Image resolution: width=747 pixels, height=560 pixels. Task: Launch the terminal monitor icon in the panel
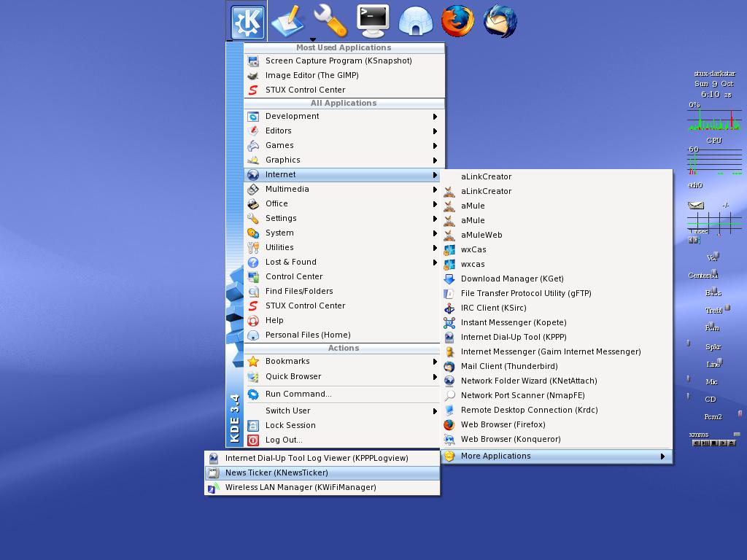click(x=373, y=21)
